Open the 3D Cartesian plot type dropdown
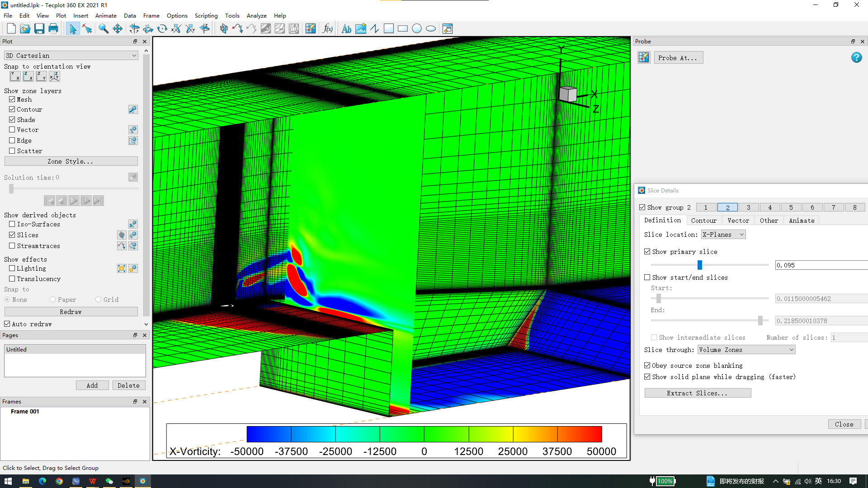 (71, 56)
